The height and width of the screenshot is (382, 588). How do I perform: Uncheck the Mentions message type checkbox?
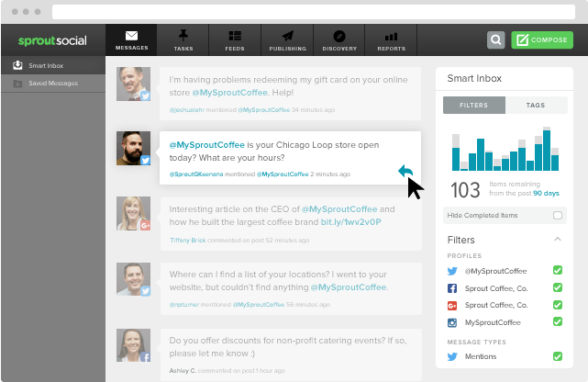pyautogui.click(x=558, y=356)
